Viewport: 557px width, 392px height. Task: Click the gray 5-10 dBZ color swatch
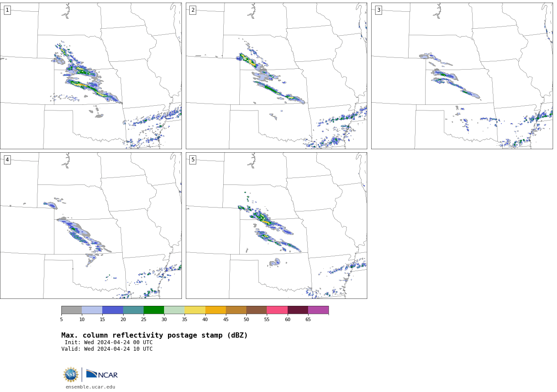tap(71, 310)
